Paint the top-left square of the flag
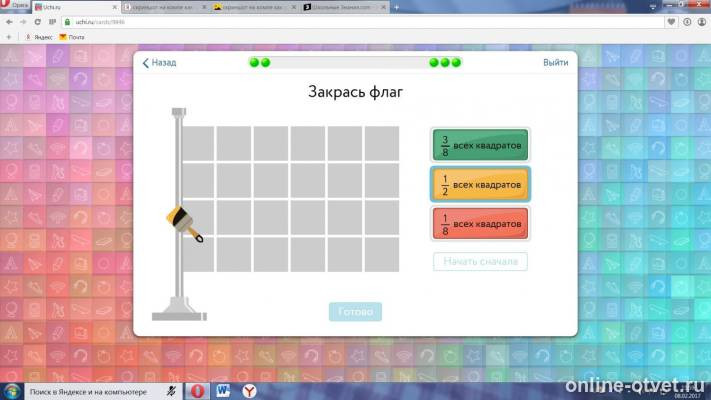Viewport: 711px width, 400px height. click(x=198, y=143)
